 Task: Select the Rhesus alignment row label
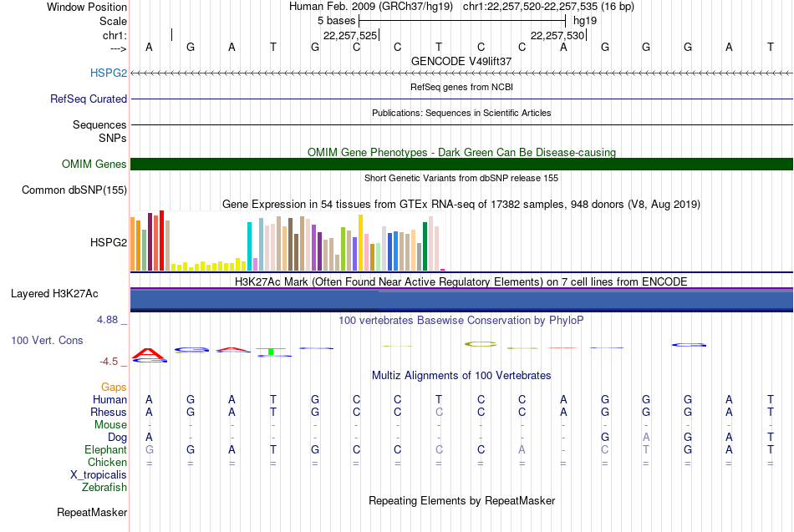(x=109, y=412)
